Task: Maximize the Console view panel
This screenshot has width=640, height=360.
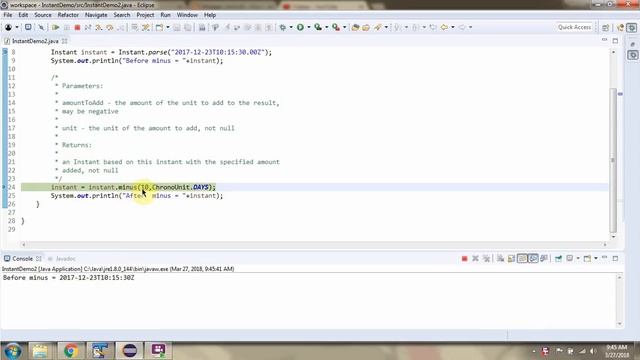Action: (615, 258)
